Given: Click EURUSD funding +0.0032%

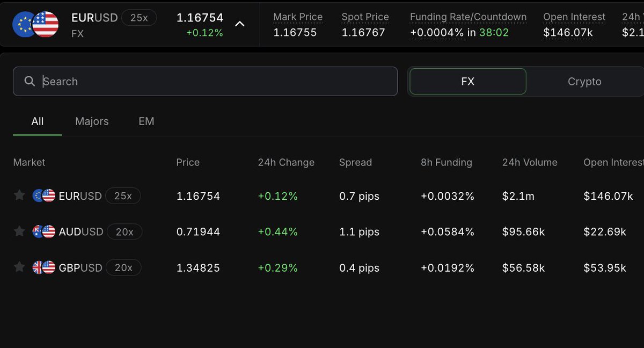Looking at the screenshot, I should (448, 196).
